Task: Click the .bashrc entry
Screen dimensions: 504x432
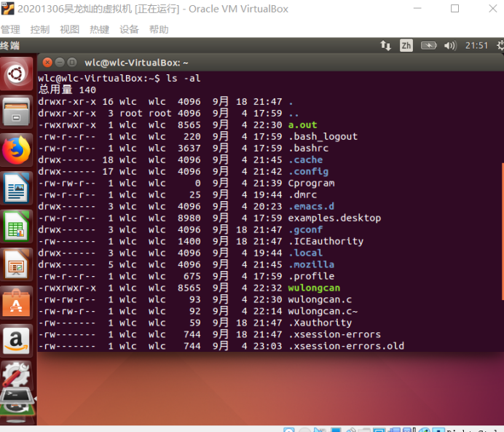Action: click(x=309, y=148)
